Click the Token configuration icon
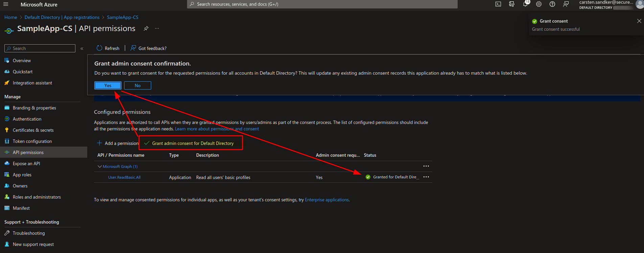 click(x=7, y=141)
